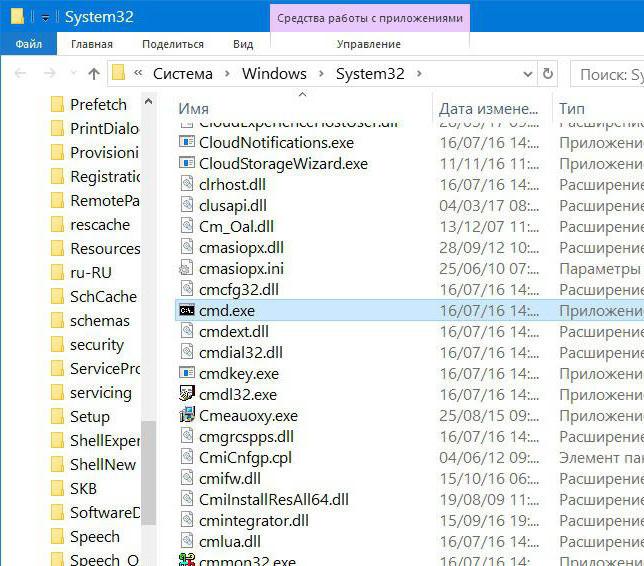Select the cmdial32.dll file name
The height and width of the screenshot is (566, 644).
tap(241, 352)
